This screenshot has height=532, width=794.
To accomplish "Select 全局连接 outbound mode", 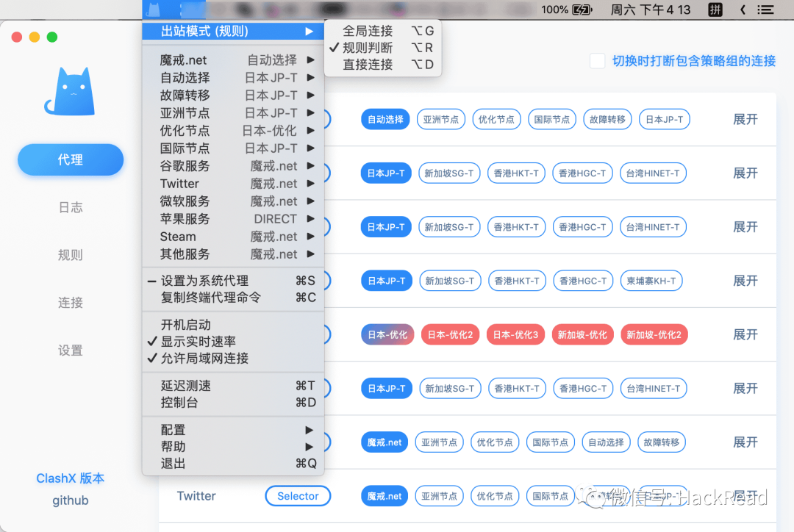I will (x=382, y=31).
